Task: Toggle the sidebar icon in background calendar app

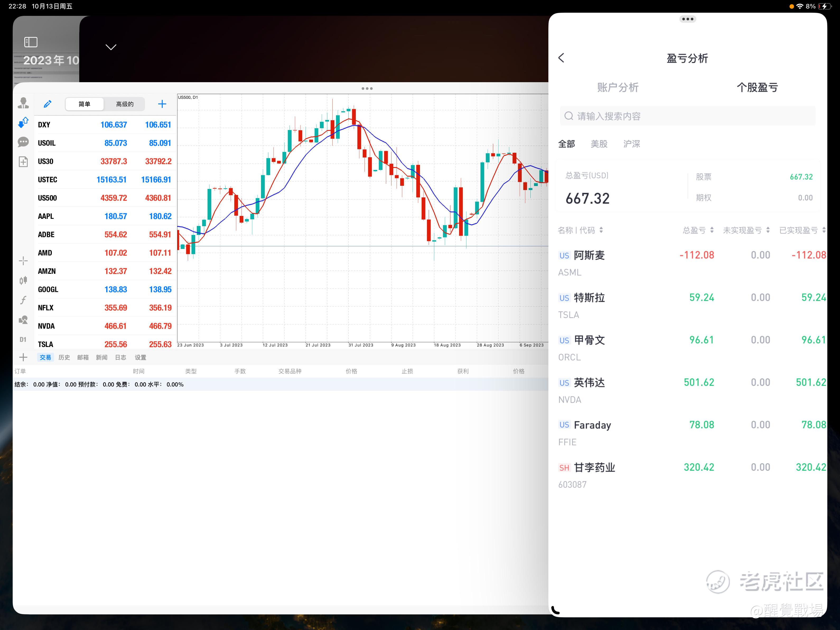Action: click(31, 42)
